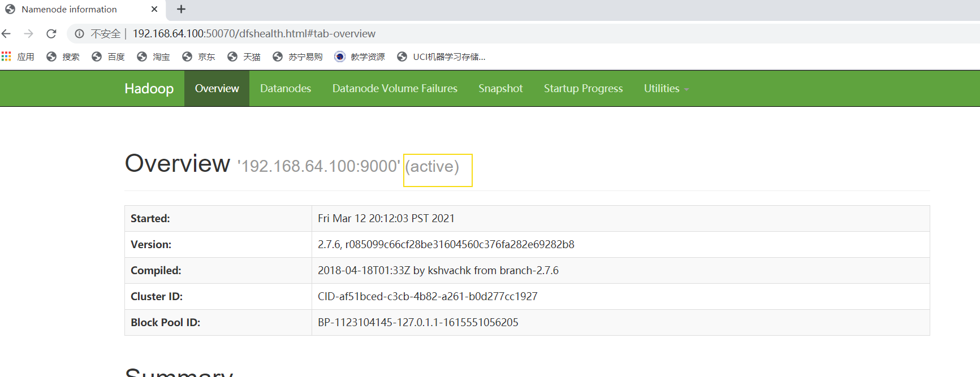Screen dimensions: 980x377
Task: Open the UCI机器学习存储 bookmark
Action: [x=441, y=57]
